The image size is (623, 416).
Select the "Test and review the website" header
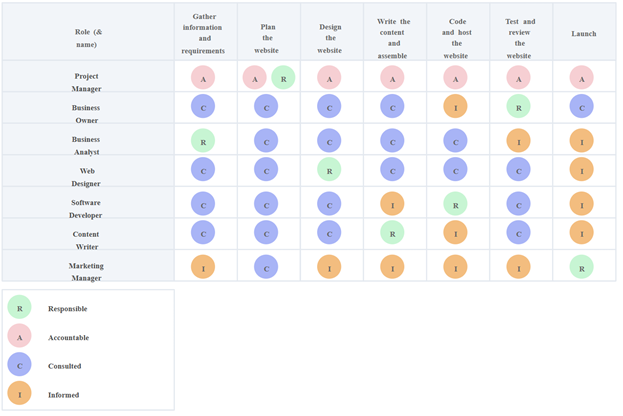(x=520, y=38)
